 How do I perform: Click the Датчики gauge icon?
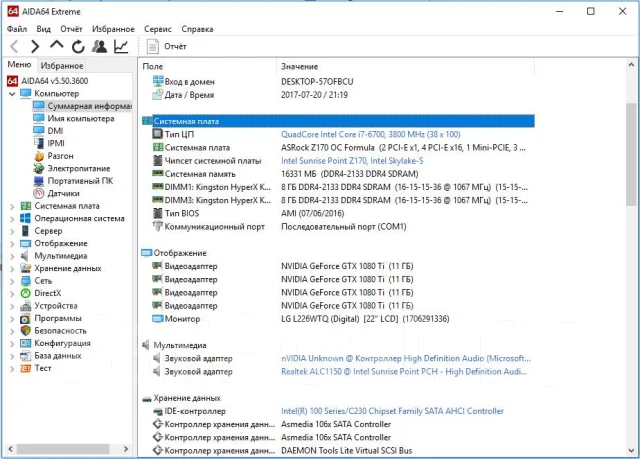pos(39,193)
